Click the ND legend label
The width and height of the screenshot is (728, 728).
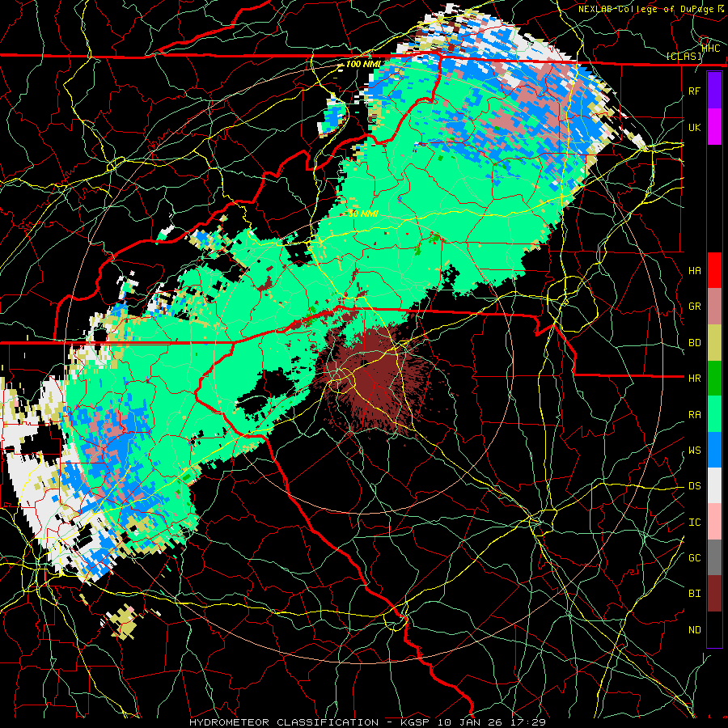pos(694,630)
